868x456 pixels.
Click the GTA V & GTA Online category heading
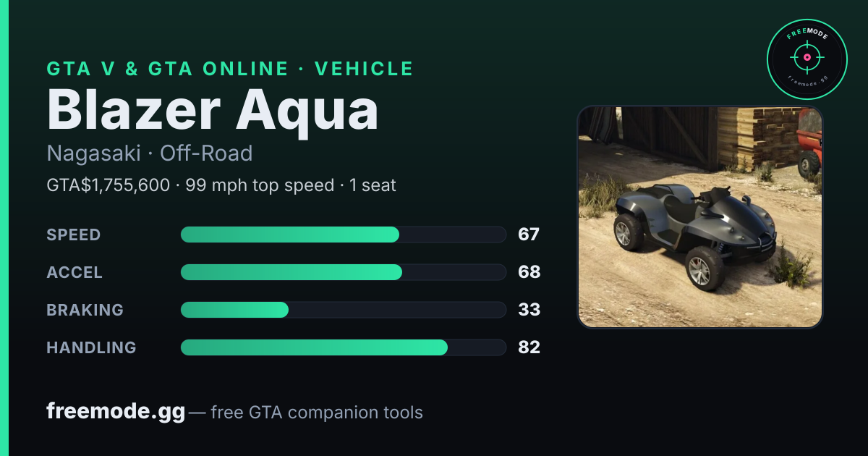[230, 69]
